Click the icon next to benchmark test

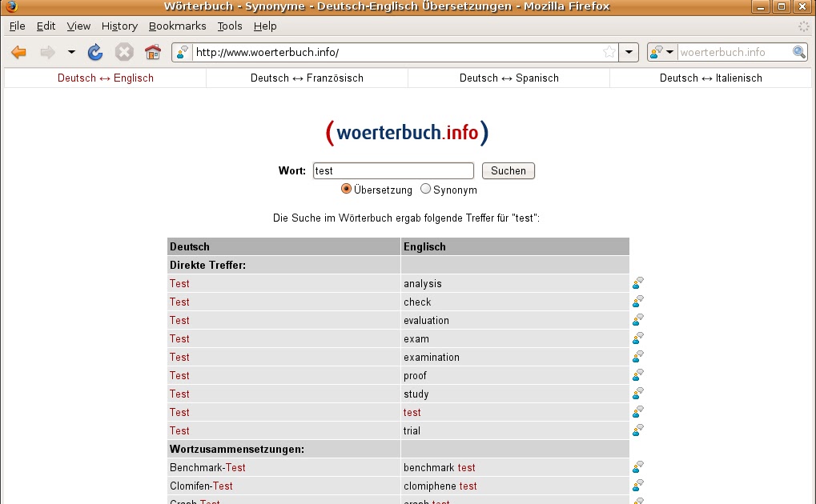(x=638, y=467)
